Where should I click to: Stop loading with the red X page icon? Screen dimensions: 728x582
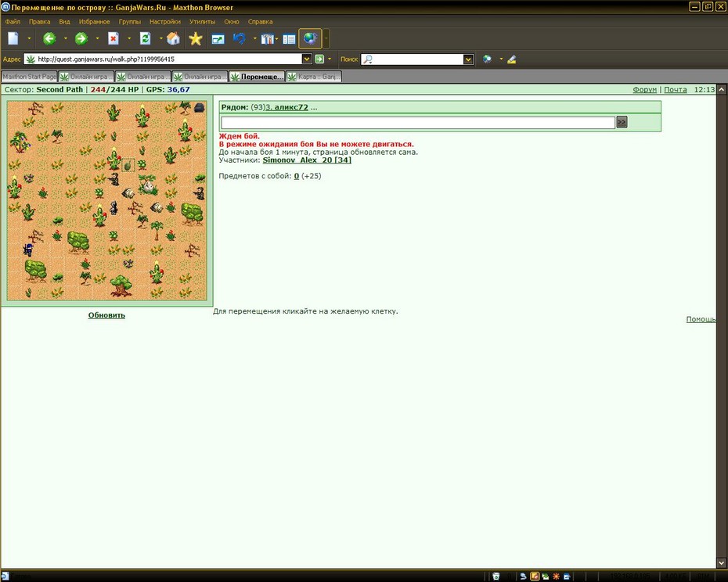tap(114, 38)
